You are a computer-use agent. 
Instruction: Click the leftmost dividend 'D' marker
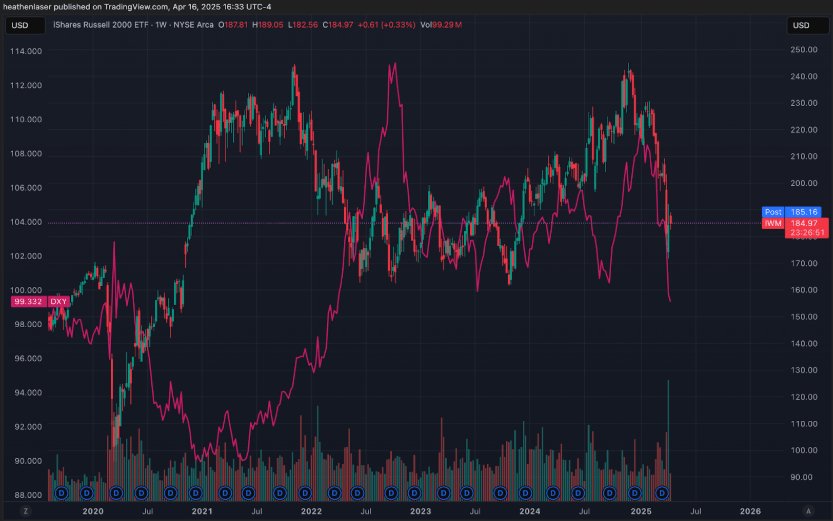[60, 493]
